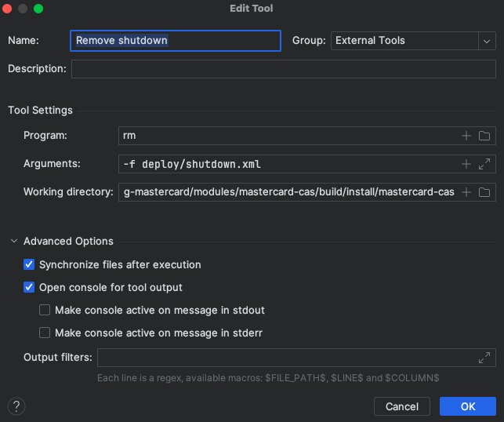Close the dialog with red window button
The height and width of the screenshot is (422, 504).
pyautogui.click(x=9, y=9)
